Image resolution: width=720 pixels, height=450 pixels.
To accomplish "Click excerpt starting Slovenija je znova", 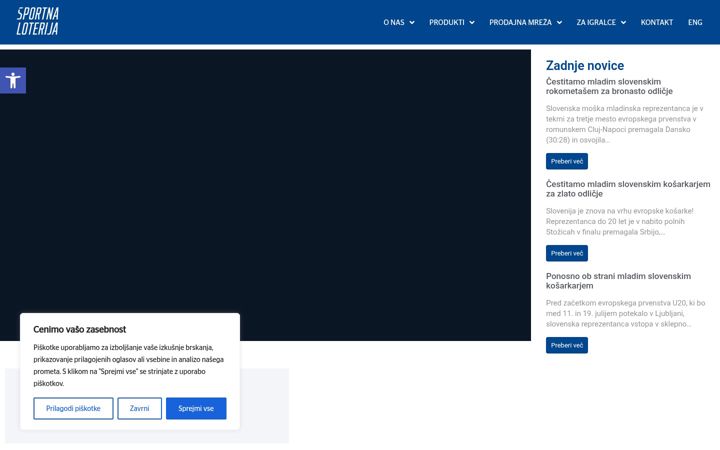I will [619, 221].
